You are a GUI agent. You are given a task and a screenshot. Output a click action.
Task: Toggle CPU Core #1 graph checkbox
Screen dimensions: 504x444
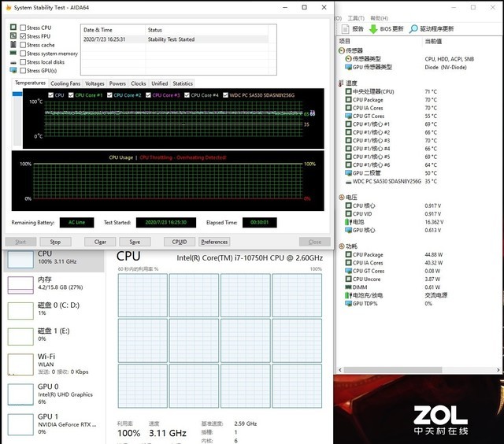pos(72,95)
